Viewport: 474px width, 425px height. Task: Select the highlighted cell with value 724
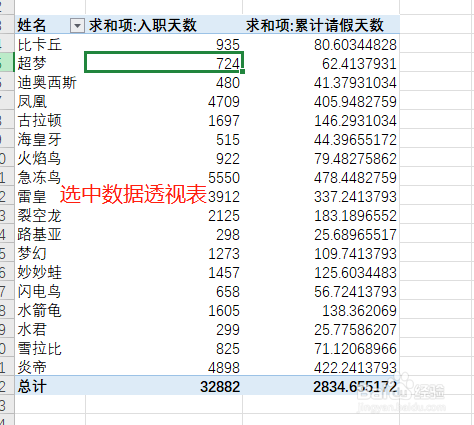[164, 63]
